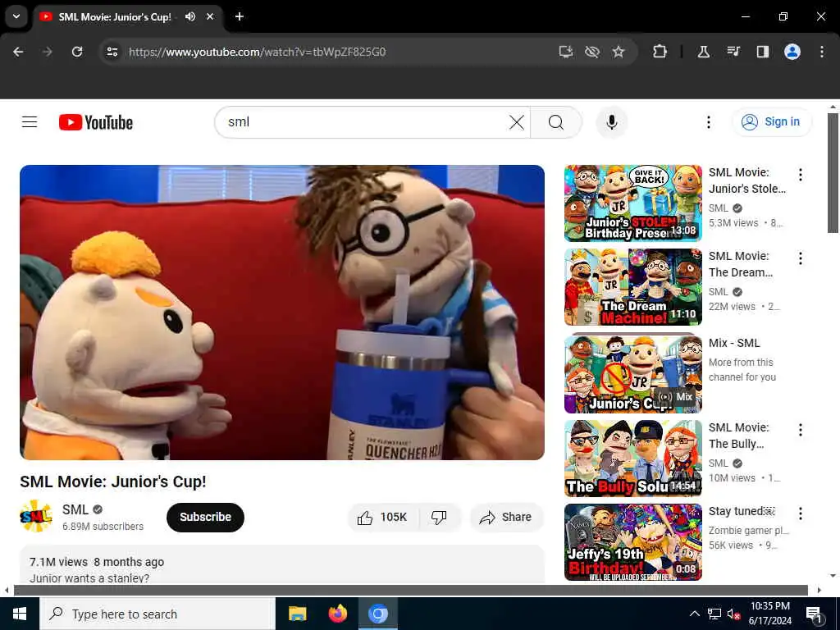
Task: Open the 'SML Movie: The Dream...' title
Action: click(741, 264)
